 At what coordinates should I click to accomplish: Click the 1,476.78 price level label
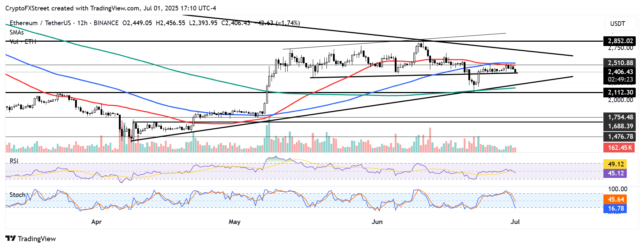[x=620, y=137]
